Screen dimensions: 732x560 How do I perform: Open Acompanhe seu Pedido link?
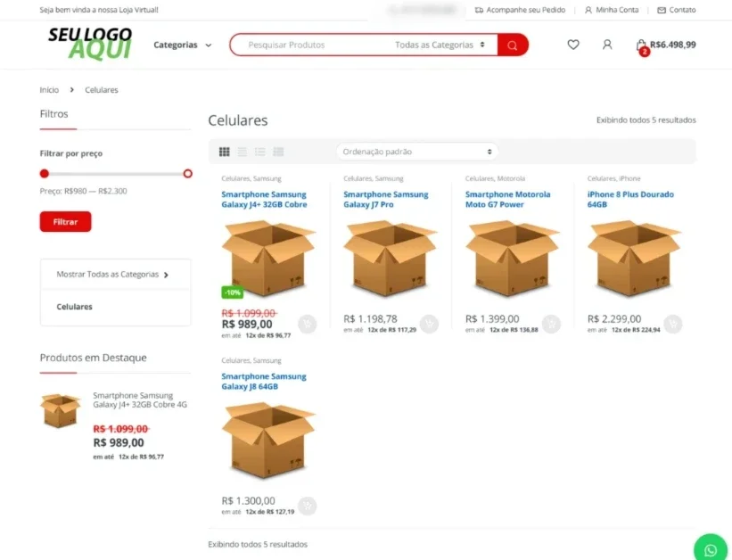coord(520,10)
